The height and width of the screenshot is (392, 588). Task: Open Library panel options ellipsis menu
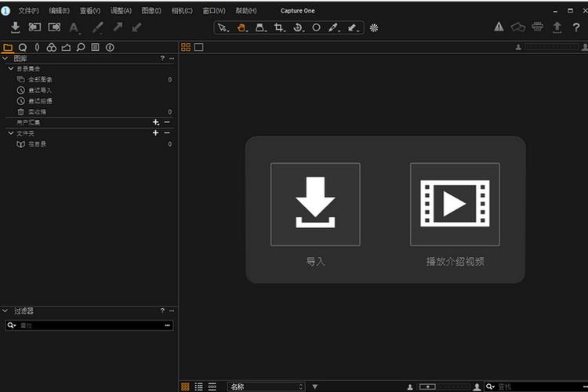172,59
